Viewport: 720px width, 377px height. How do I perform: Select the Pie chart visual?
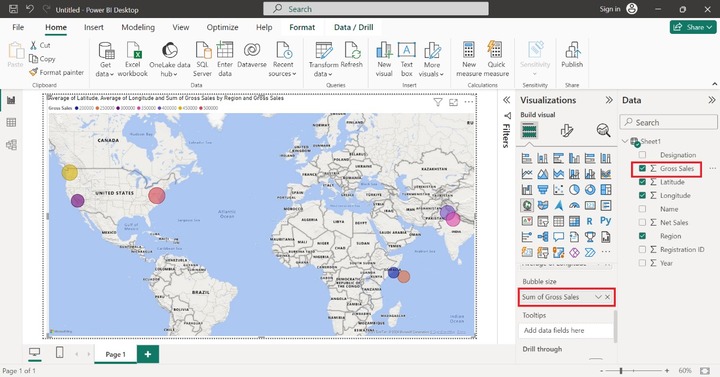[x=574, y=190]
